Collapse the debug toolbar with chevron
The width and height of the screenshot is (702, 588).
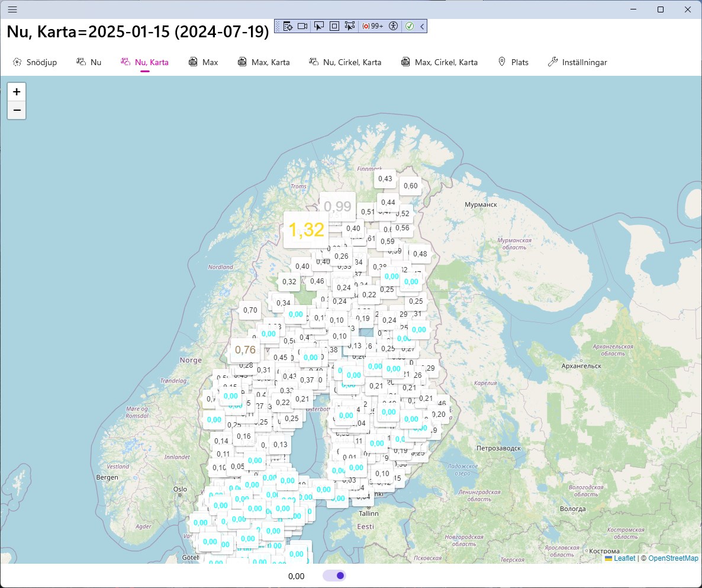pyautogui.click(x=422, y=26)
